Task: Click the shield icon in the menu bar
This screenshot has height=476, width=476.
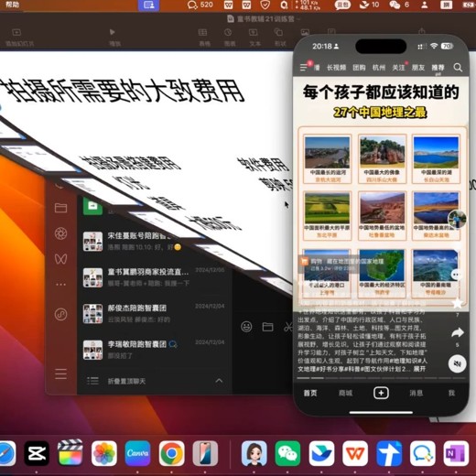Action: coord(265,5)
